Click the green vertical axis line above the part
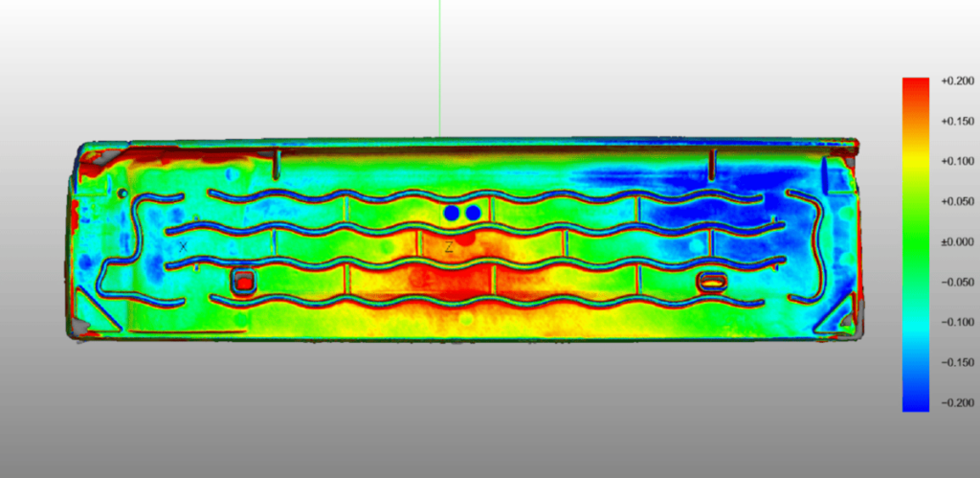This screenshot has height=478, width=980. (439, 67)
